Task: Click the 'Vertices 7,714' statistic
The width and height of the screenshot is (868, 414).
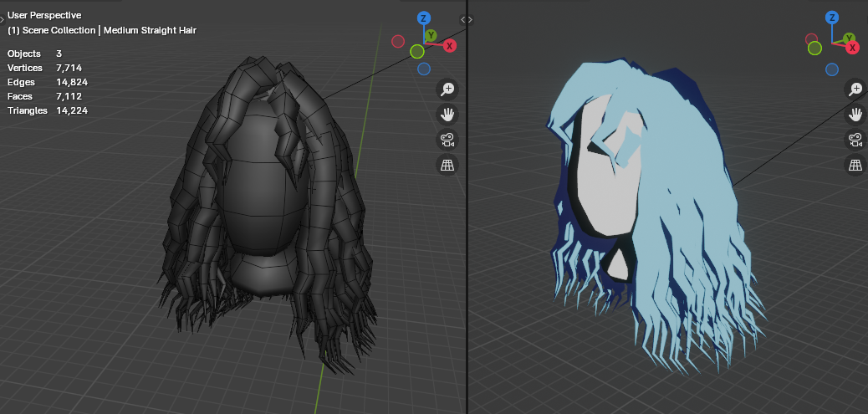Action: point(44,68)
